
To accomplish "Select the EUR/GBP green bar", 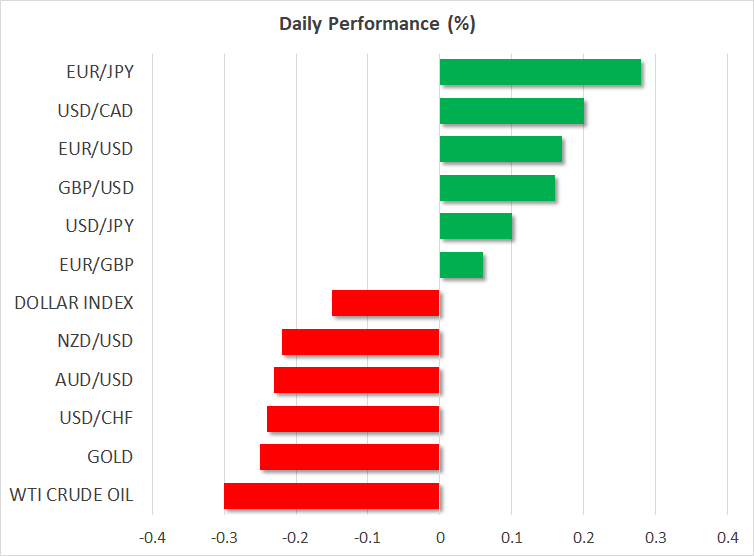I will (x=461, y=265).
